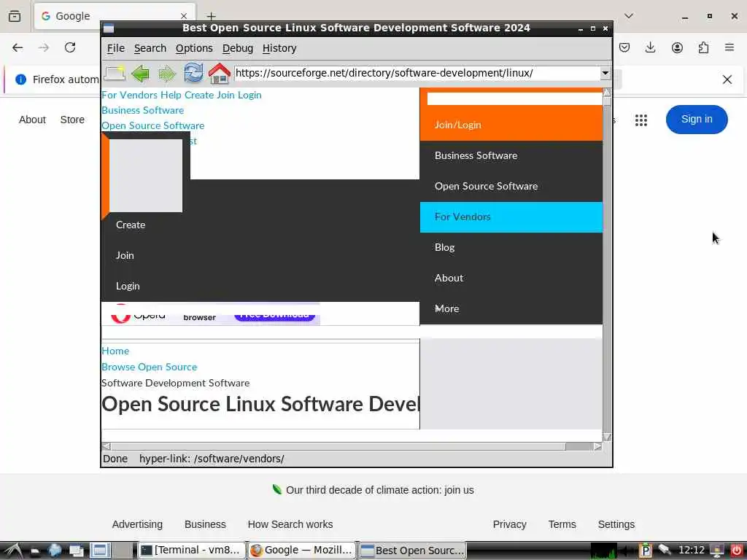Click the sourceforge URL address field
Screen dimensions: 747x560
[417, 73]
